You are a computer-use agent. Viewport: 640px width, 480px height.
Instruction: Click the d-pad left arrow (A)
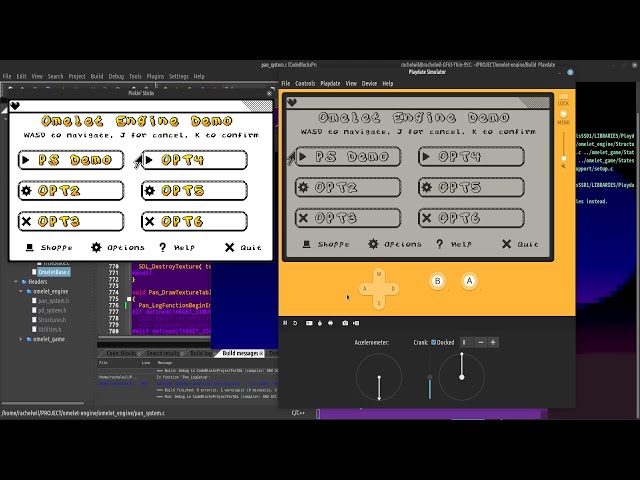pos(364,289)
